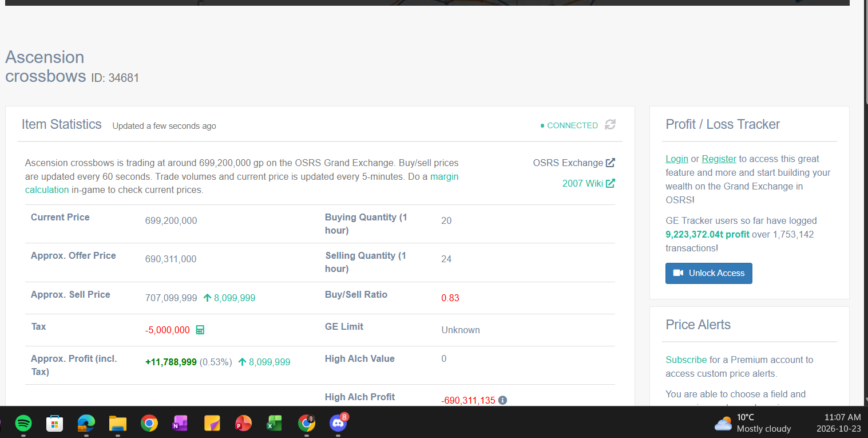Open the tax calculator icon

(200, 330)
